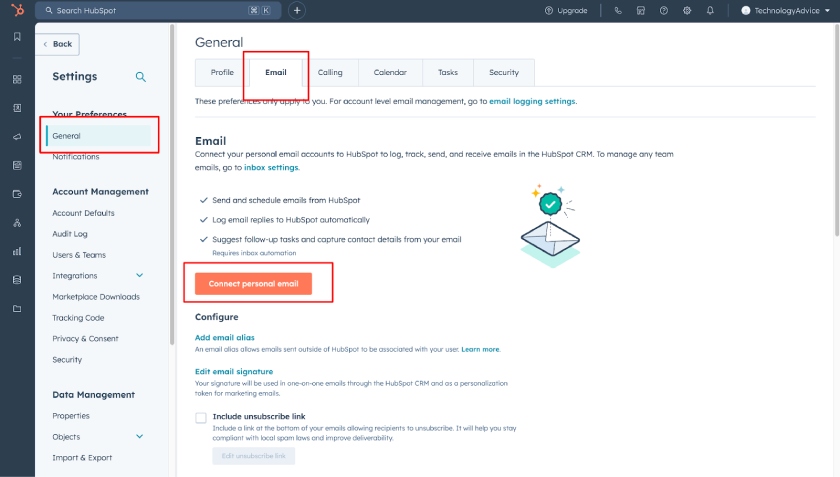Click Learn more about email alias
The width and height of the screenshot is (840, 477).
point(480,349)
